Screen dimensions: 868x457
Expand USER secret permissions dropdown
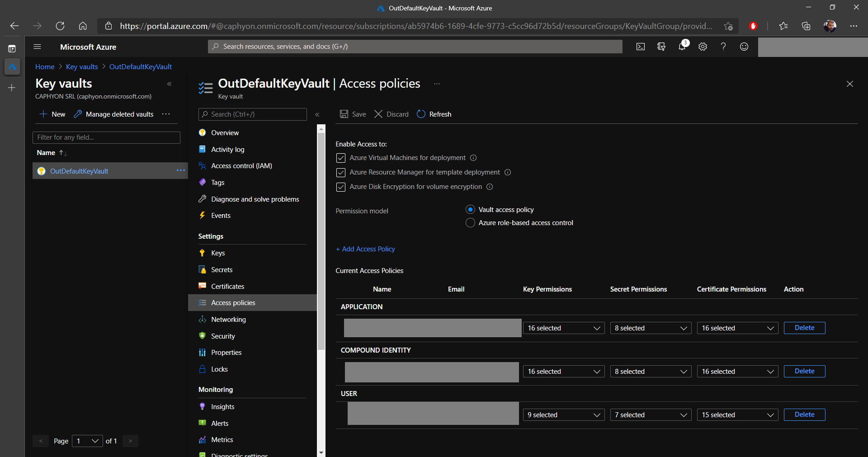651,415
